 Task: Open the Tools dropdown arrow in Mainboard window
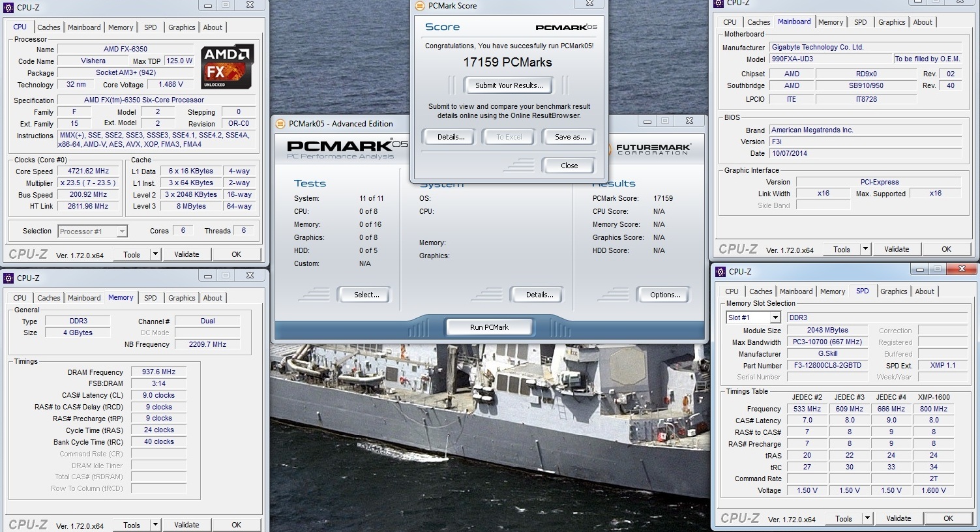pos(865,249)
